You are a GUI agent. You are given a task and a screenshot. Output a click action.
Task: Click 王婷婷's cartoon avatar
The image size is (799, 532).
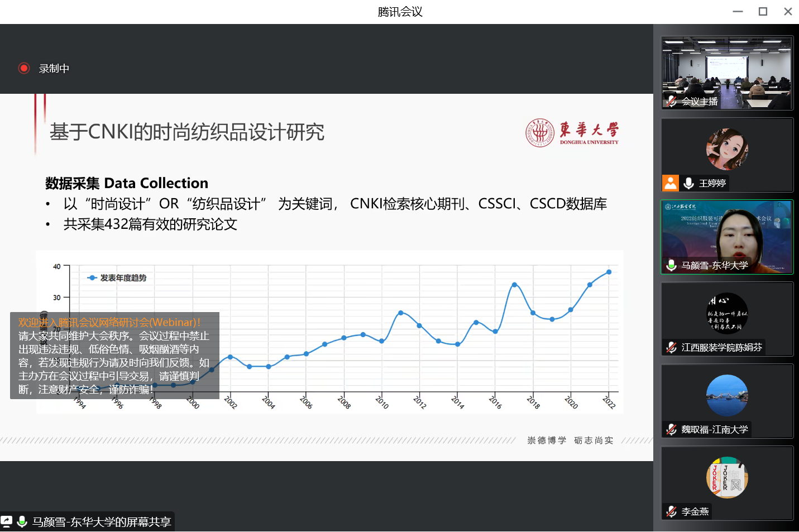click(727, 149)
